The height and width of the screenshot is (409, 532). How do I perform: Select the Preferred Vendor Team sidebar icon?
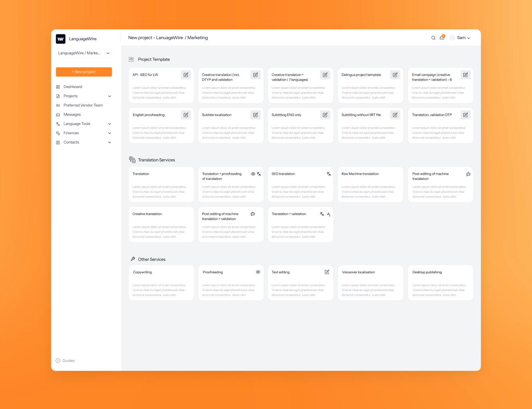point(58,105)
